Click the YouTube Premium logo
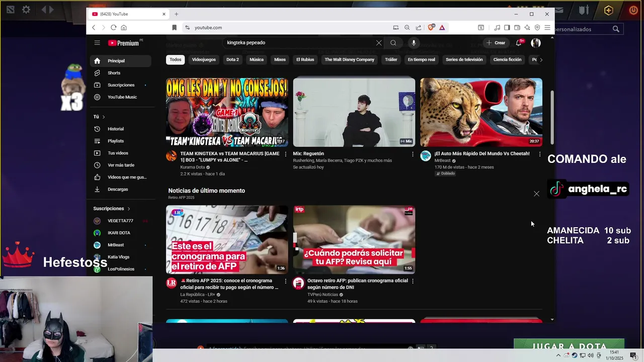This screenshot has width=644, height=362. 125,43
